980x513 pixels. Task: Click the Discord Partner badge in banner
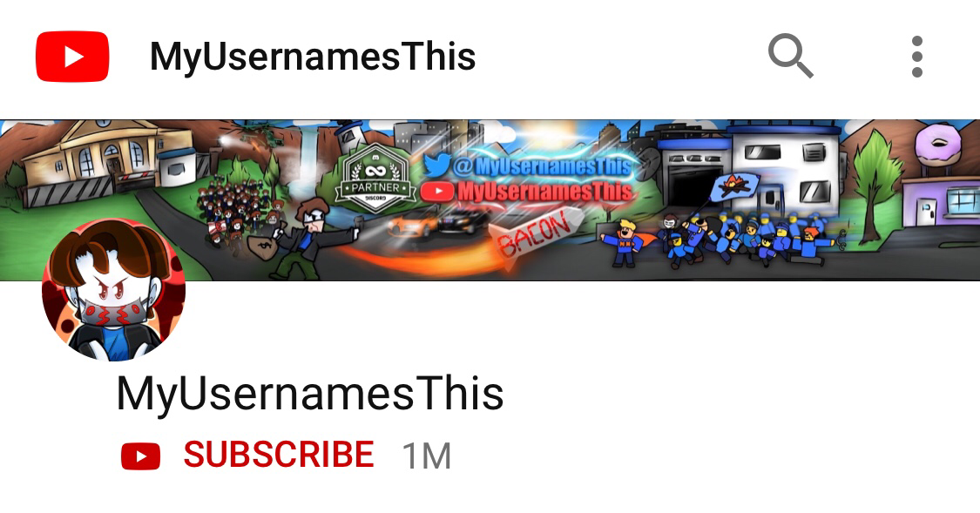pos(375,180)
